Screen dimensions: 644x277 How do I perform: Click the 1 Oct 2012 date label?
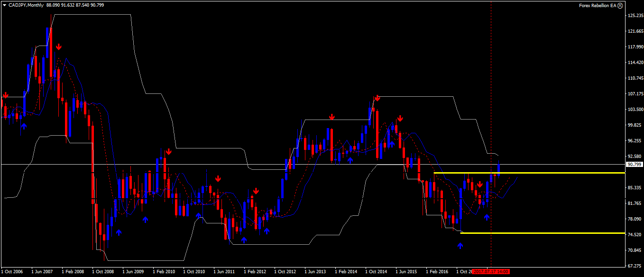[x=285, y=272]
